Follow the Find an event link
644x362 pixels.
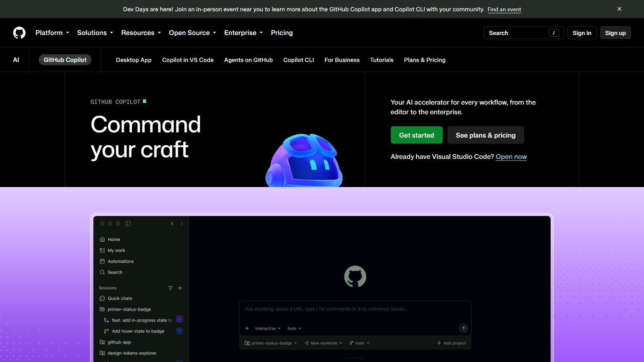pos(504,9)
